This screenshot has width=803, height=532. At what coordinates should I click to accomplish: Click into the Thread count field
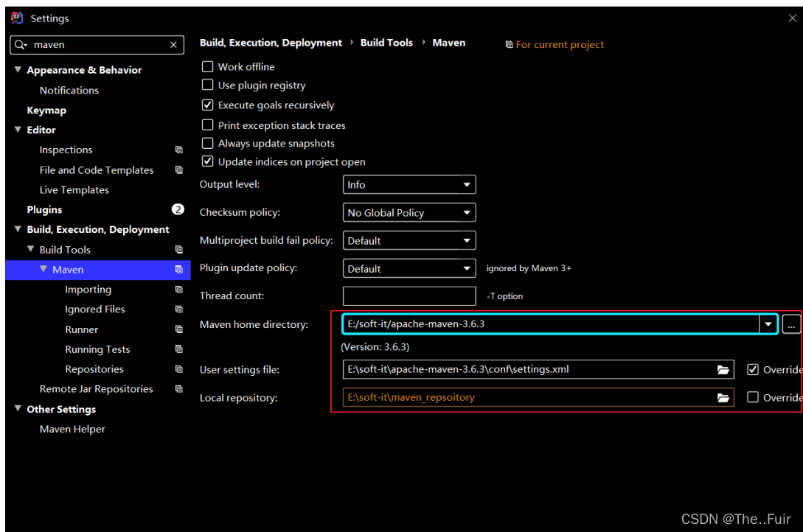pyautogui.click(x=409, y=296)
